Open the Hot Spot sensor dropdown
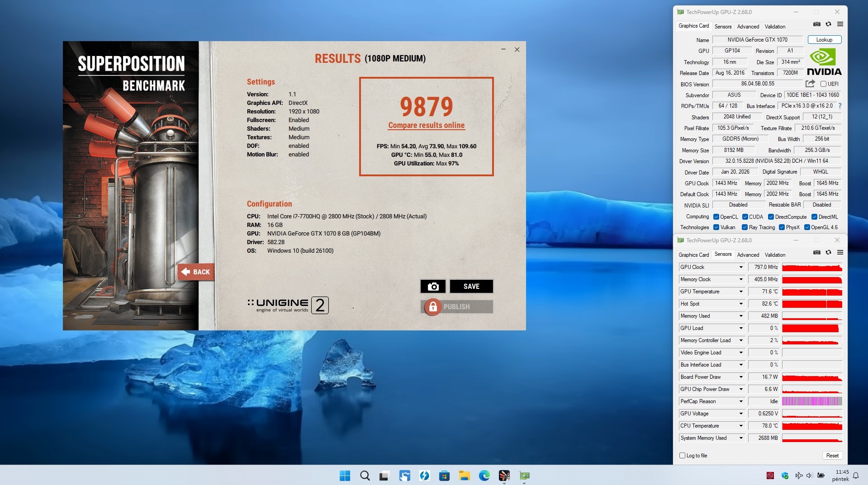The height and width of the screenshot is (485, 868). (x=741, y=304)
